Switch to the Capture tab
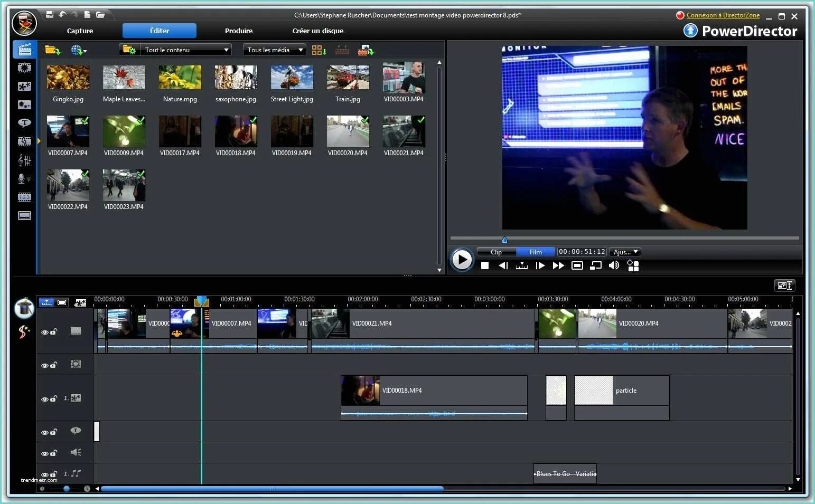 tap(80, 31)
